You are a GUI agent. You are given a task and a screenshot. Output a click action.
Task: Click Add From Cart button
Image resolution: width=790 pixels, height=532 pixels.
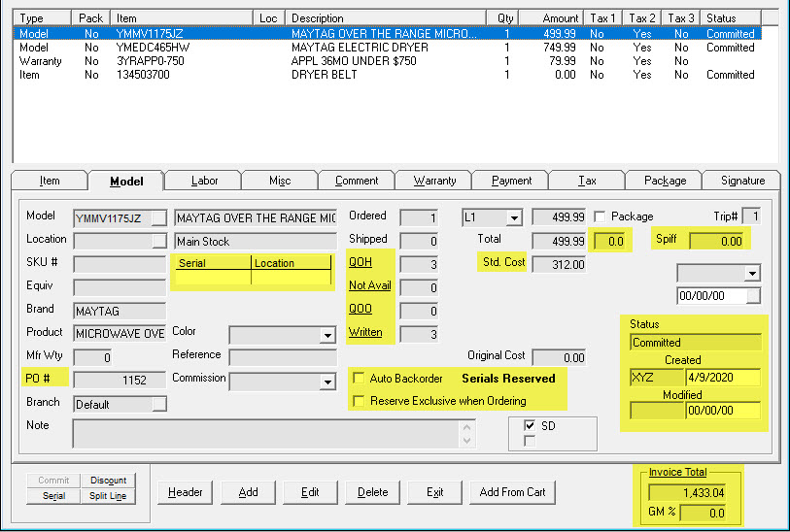click(x=512, y=492)
